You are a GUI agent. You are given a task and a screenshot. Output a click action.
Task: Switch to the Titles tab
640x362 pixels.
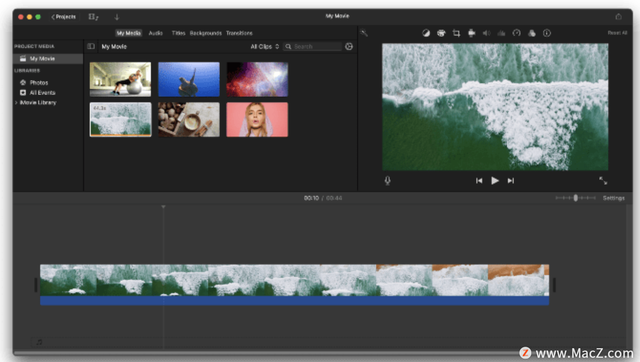pos(178,33)
